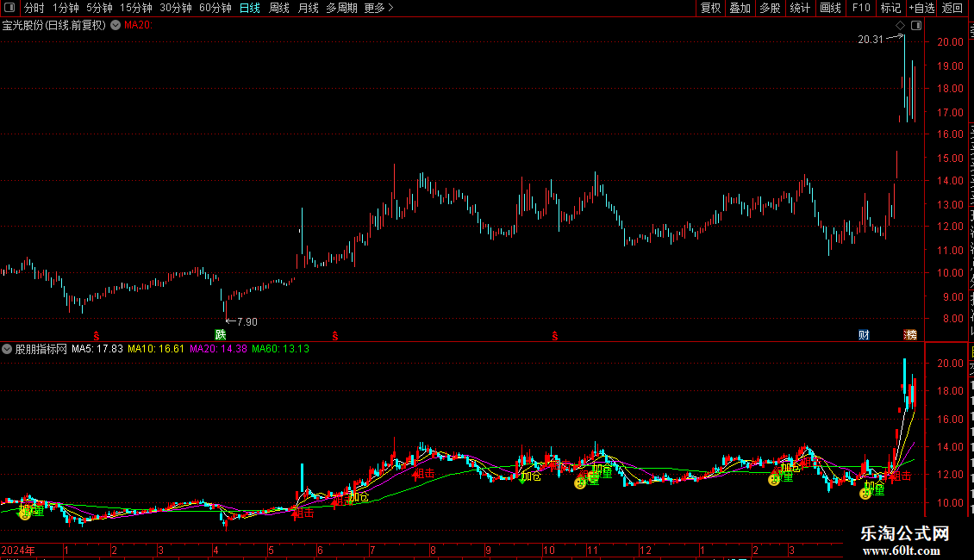Add stock with +自选 button

coord(921,8)
